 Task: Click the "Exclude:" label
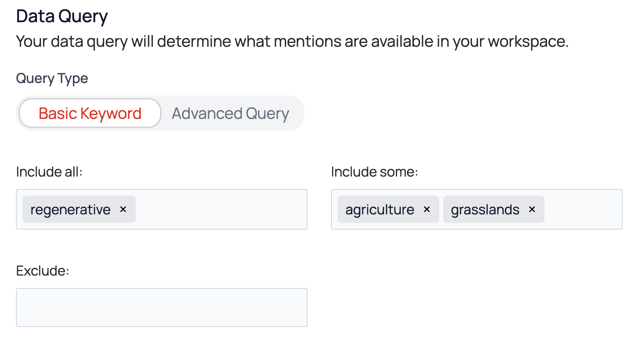pos(42,271)
